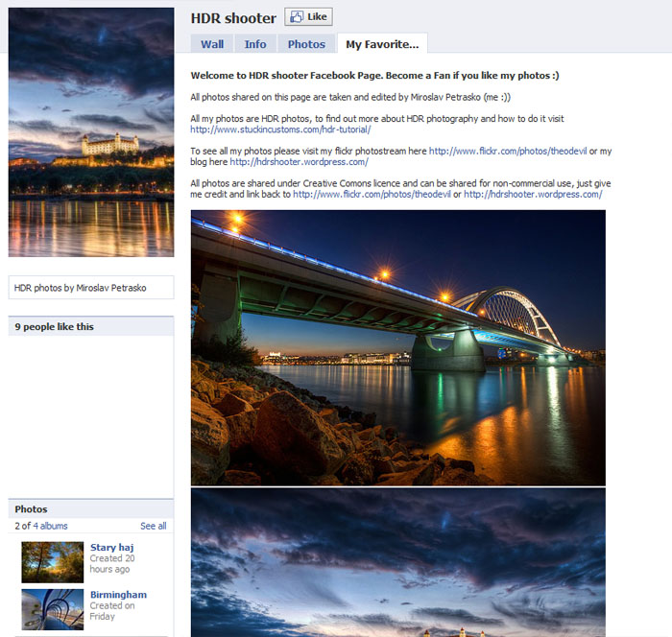Switch to the Info tab
672x637 pixels.
[255, 44]
